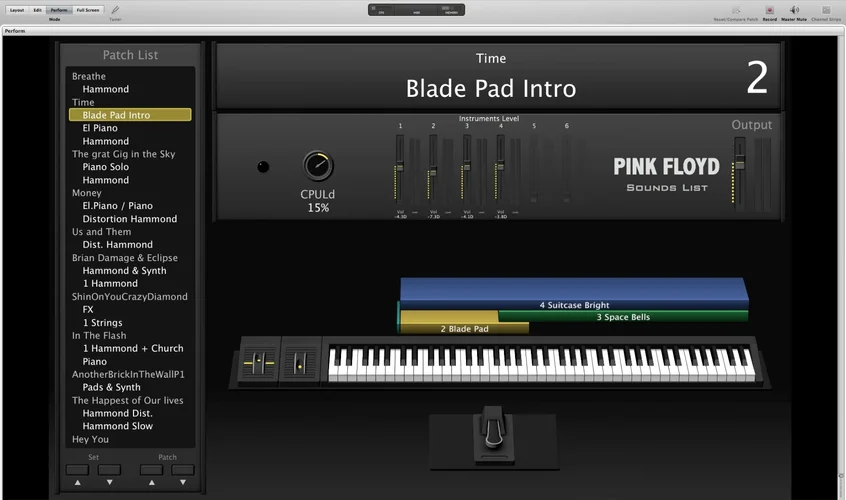
Task: Select The Happest of Our lives set
Action: coord(127,400)
